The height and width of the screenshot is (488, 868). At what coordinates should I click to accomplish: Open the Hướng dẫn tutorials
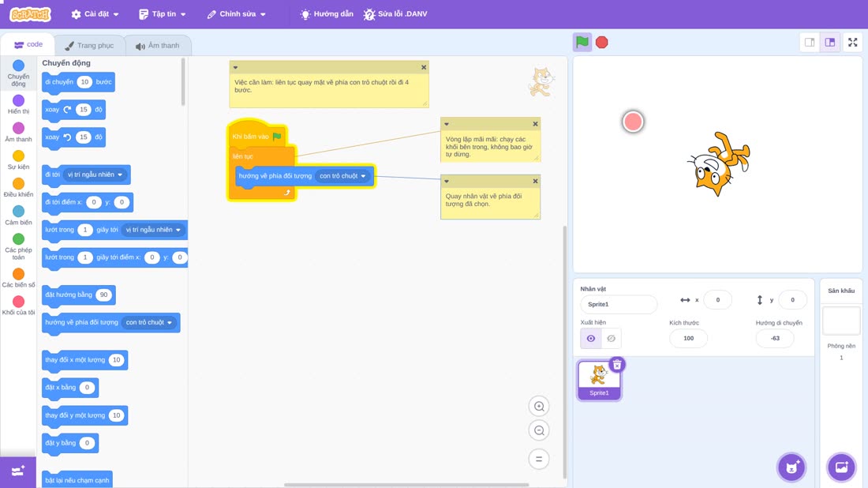[327, 14]
